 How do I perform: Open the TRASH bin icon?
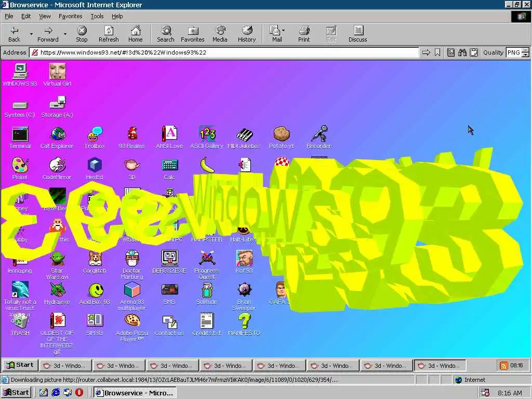coord(20,324)
